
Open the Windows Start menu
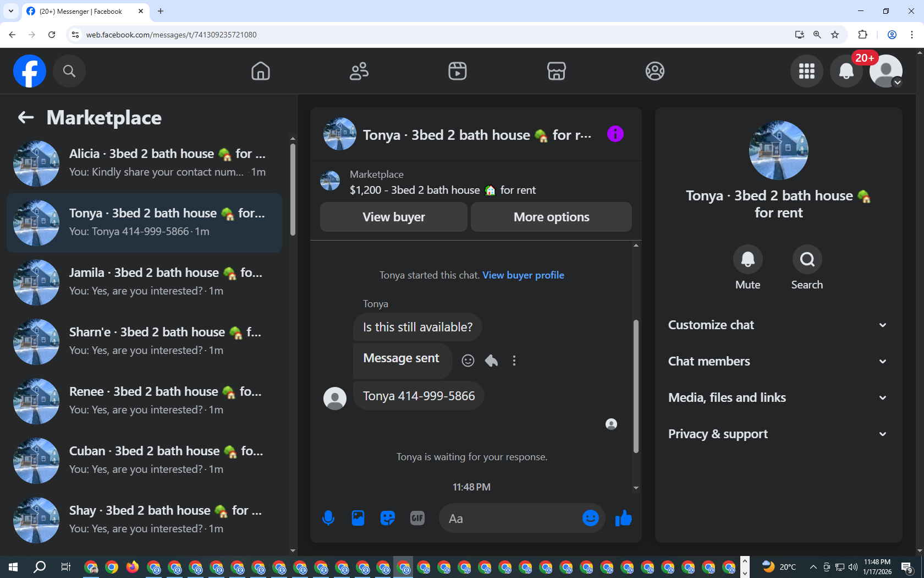[x=13, y=567]
